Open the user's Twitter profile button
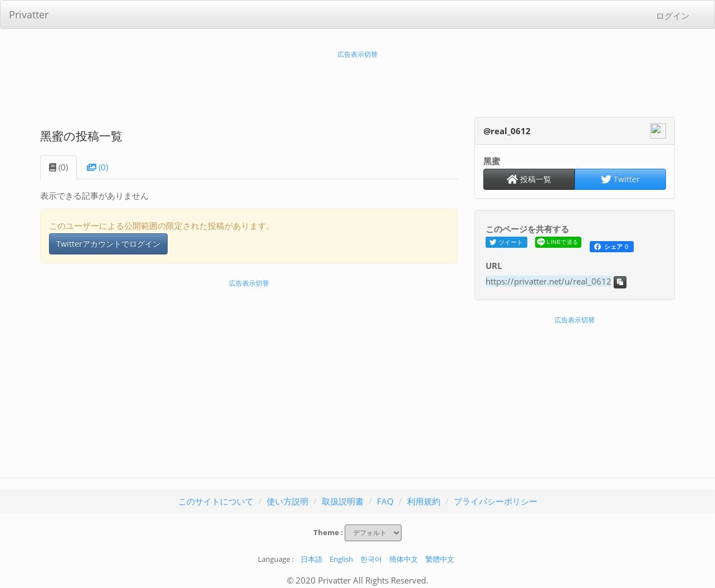The image size is (715, 588). 620,179
